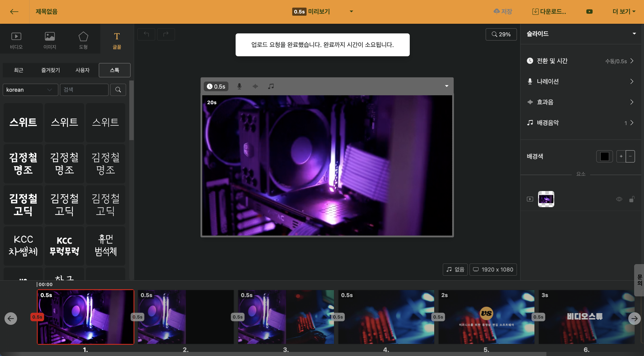
Task: Open the 도형 shapes tab
Action: pos(83,40)
